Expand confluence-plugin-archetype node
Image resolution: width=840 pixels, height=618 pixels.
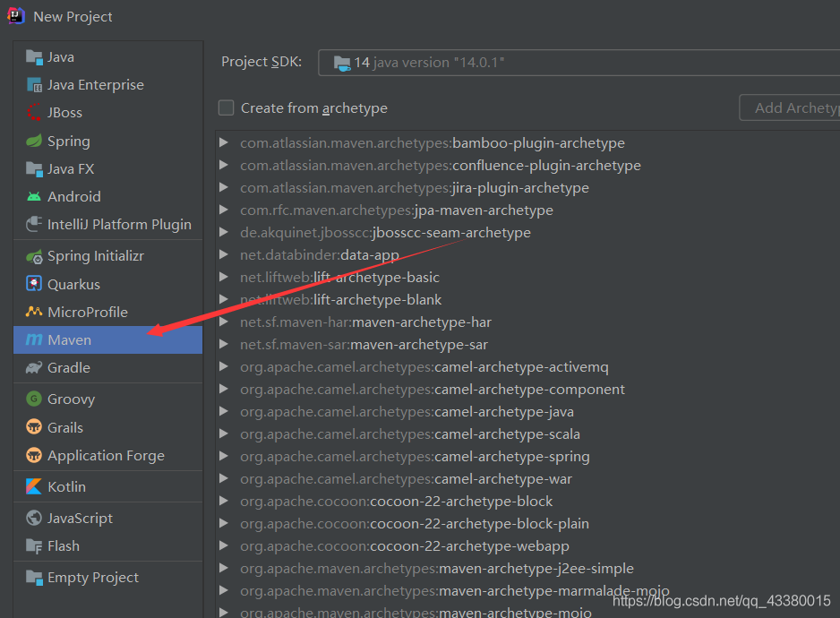[224, 165]
